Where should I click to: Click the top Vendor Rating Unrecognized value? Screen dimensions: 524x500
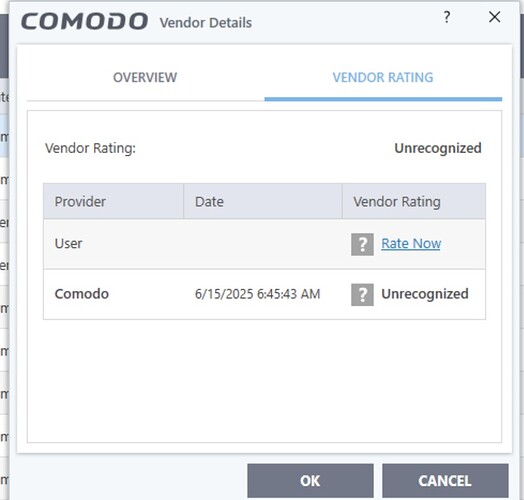tap(438, 148)
